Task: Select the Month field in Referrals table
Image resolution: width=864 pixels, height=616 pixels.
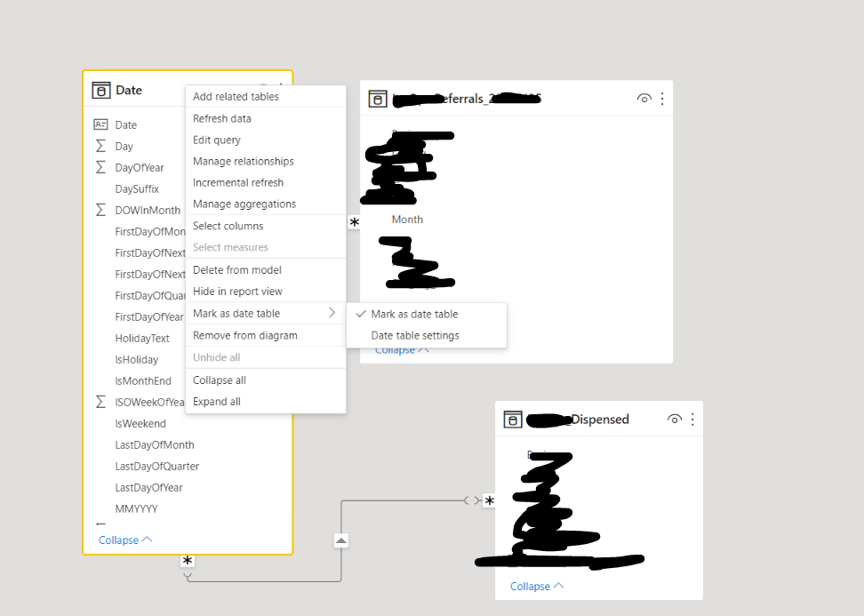Action: pyautogui.click(x=407, y=220)
